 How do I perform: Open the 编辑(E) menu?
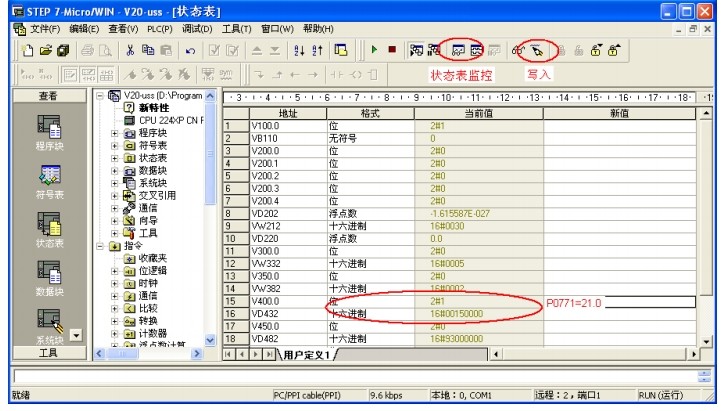(84, 29)
